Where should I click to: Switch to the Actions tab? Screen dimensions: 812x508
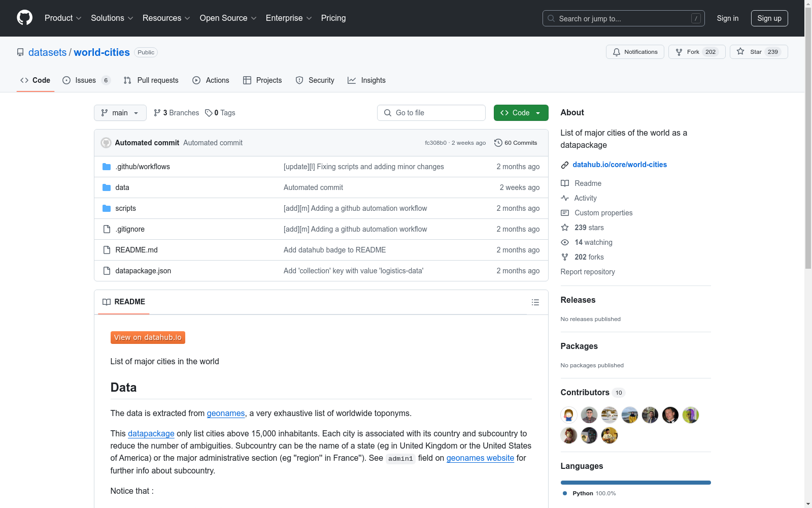coord(211,80)
